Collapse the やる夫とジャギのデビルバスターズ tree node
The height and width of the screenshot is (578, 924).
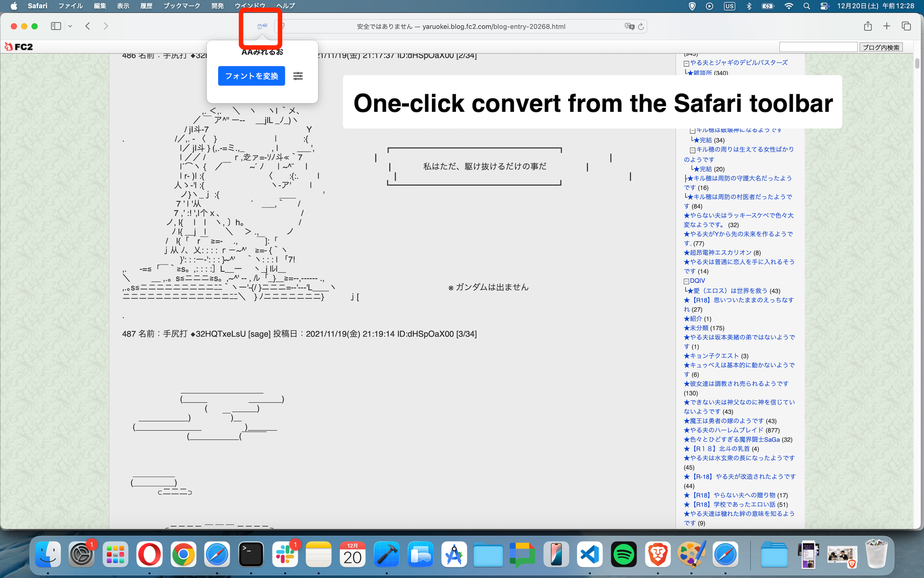coord(686,64)
